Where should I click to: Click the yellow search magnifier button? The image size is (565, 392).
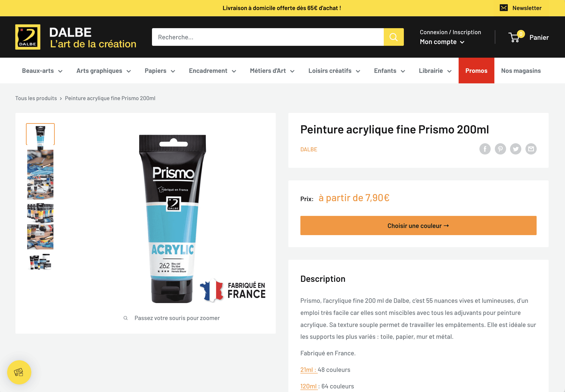point(394,37)
